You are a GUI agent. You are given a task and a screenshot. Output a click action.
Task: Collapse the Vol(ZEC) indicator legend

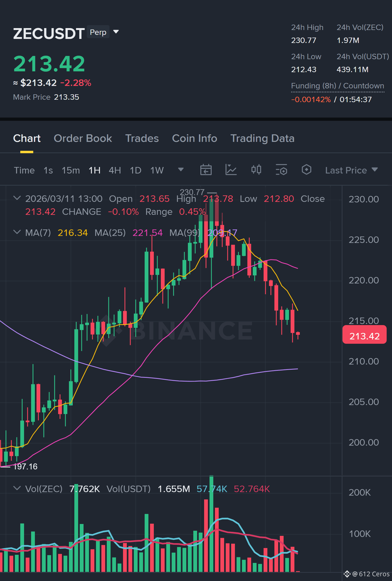(17, 488)
